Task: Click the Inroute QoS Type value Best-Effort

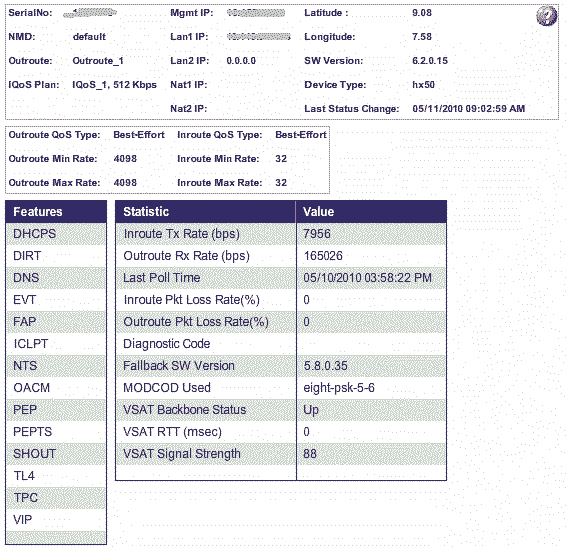Action: [301, 135]
